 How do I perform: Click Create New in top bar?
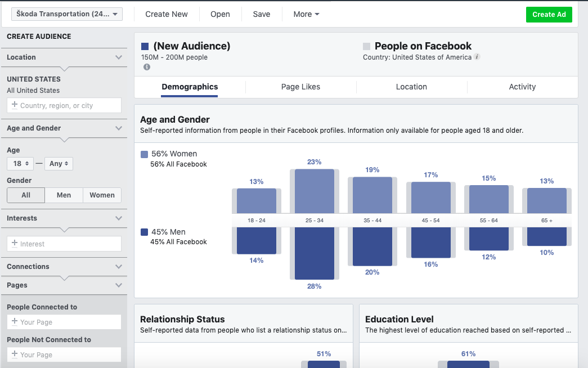click(167, 14)
